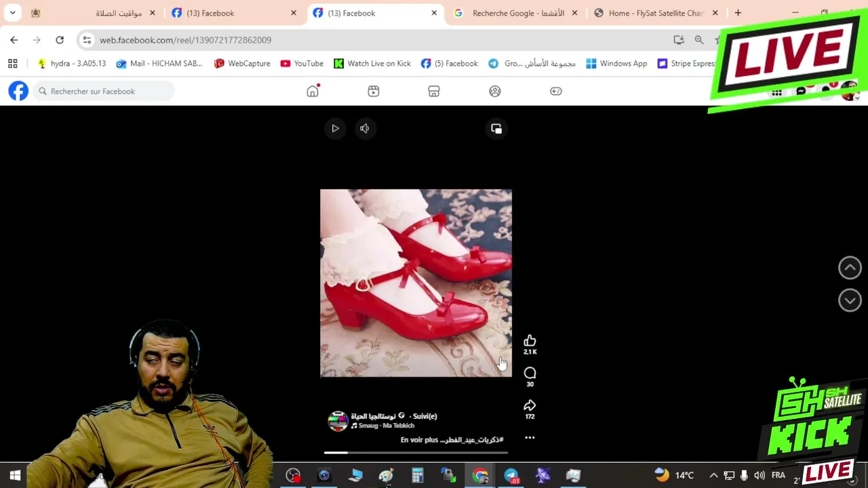This screenshot has height=488, width=868.
Task: Like the reel with thumbs-up icon
Action: coord(530,341)
